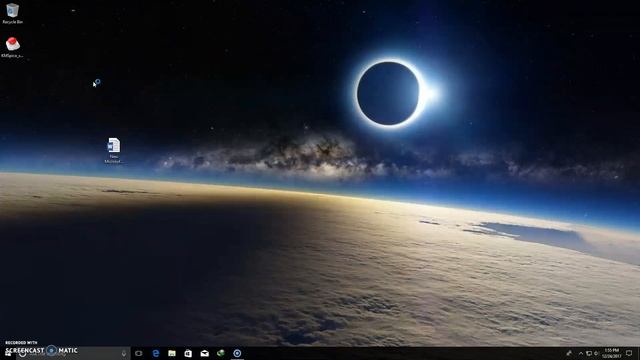Click the green app icon on taskbar
This screenshot has width=640, height=360.
(221, 353)
